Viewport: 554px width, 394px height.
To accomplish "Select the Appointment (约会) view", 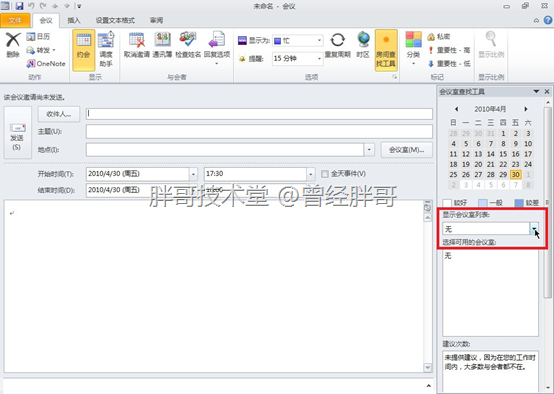I will (x=83, y=50).
